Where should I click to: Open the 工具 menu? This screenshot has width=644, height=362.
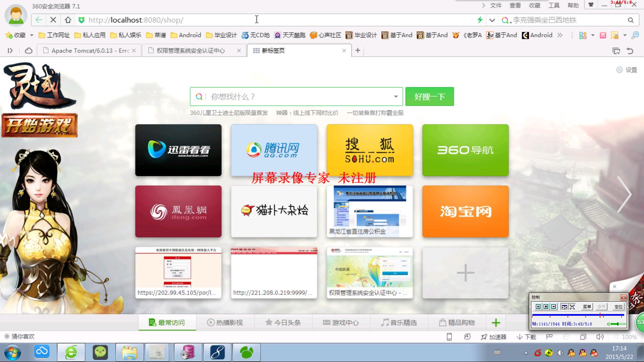coord(554,5)
